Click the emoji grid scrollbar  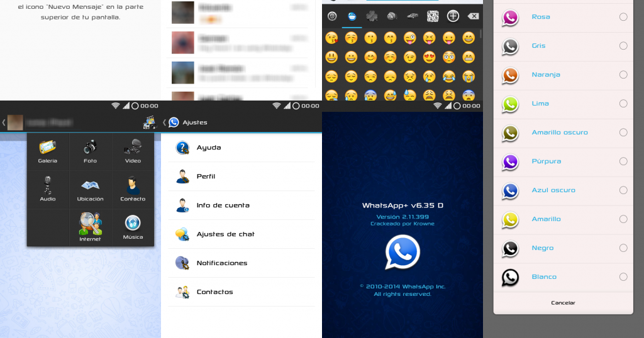click(x=480, y=34)
